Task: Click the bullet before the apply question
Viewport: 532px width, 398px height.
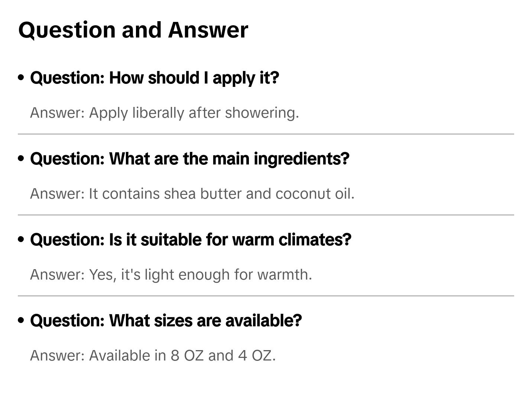Action: coord(21,78)
